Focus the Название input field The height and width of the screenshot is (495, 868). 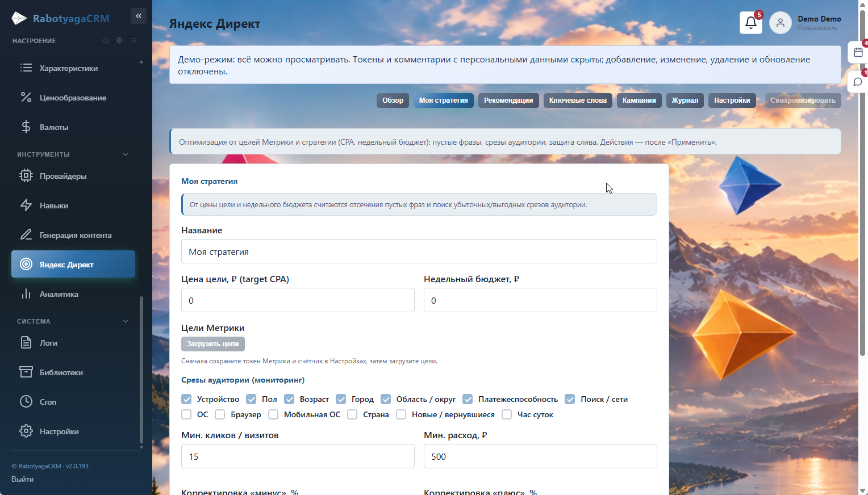[419, 251]
